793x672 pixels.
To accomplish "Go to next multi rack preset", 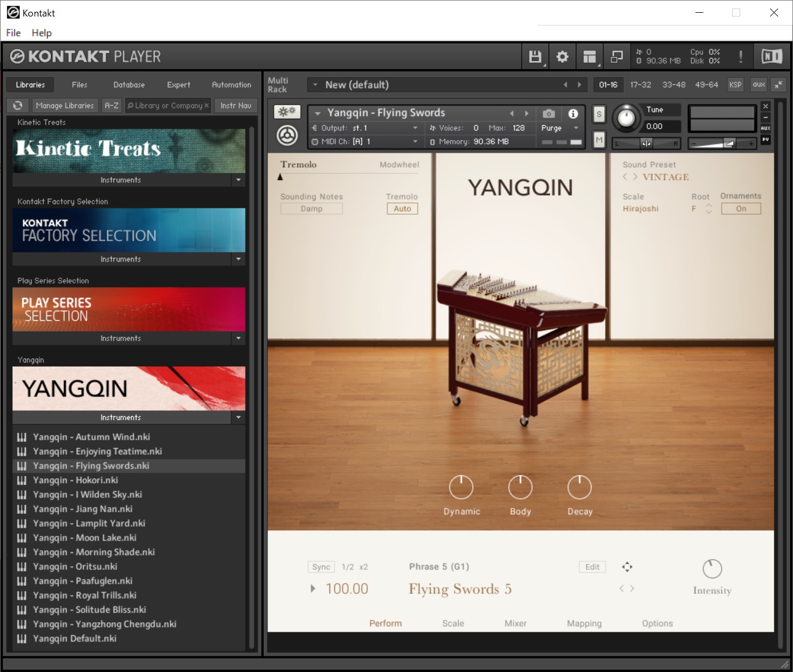I will click(579, 85).
